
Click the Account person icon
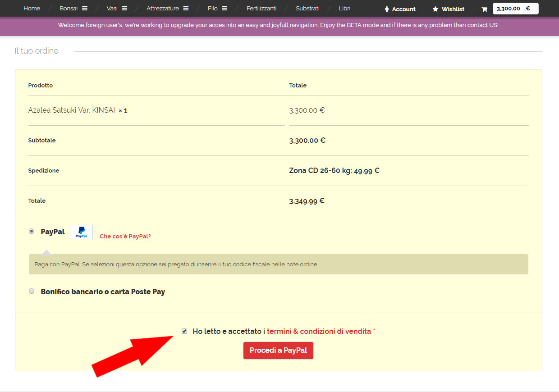(387, 9)
